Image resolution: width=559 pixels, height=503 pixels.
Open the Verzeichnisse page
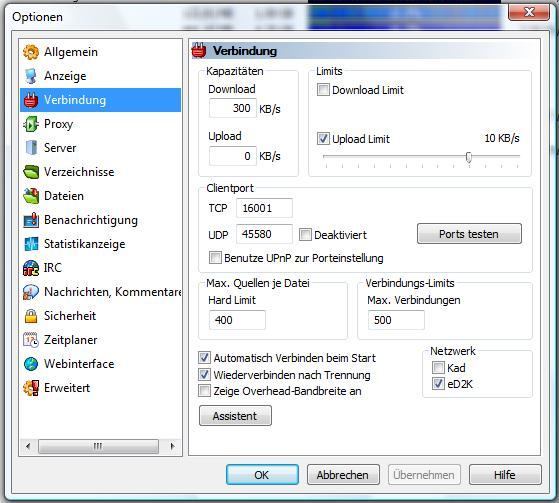[101, 172]
